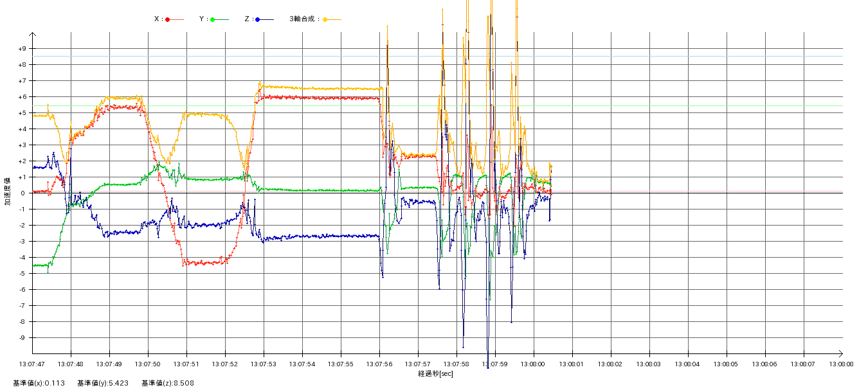This screenshot has width=868, height=392.
Task: Click the green Y legend marker
Action: pos(213,19)
